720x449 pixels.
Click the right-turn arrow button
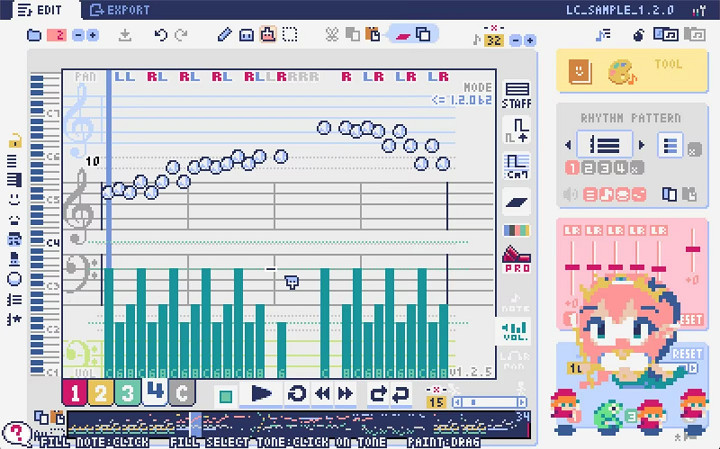point(378,394)
